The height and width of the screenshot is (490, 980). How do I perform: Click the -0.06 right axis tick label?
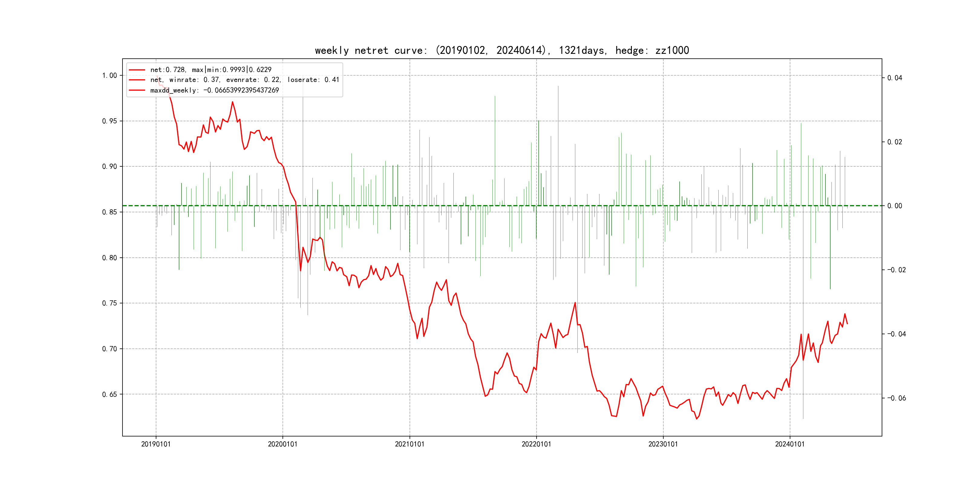click(x=896, y=398)
